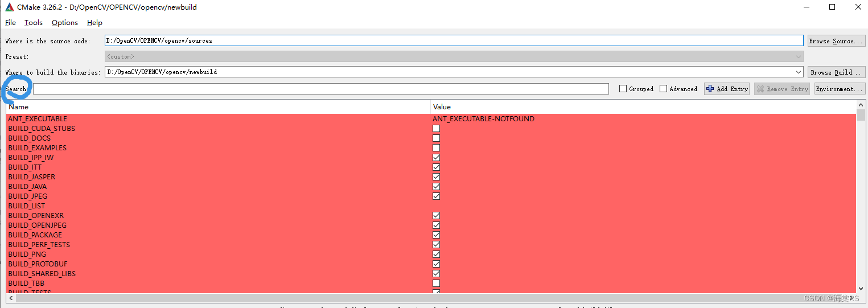The image size is (868, 308).
Task: Select the BUILD_OPENJPEG row name
Action: (x=38, y=225)
